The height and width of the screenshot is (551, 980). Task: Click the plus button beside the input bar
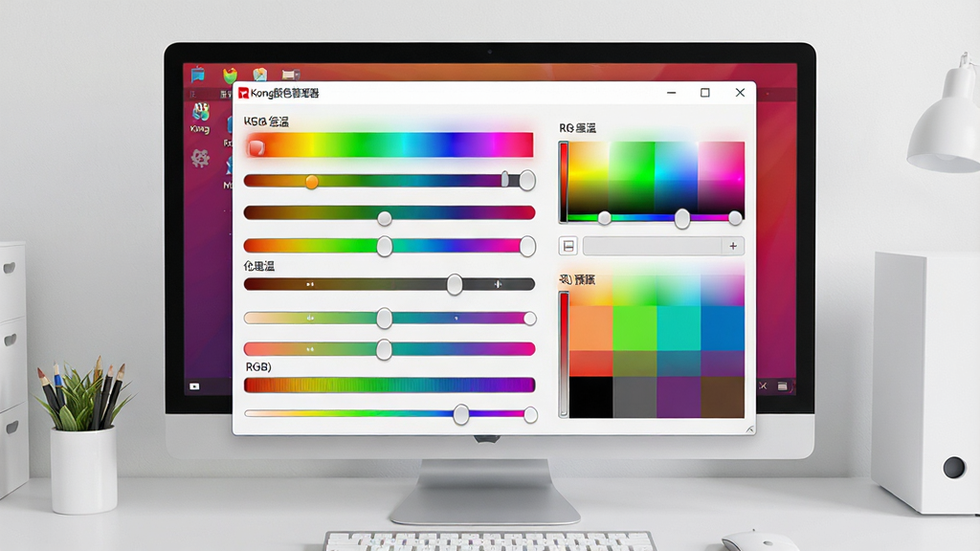tap(733, 246)
